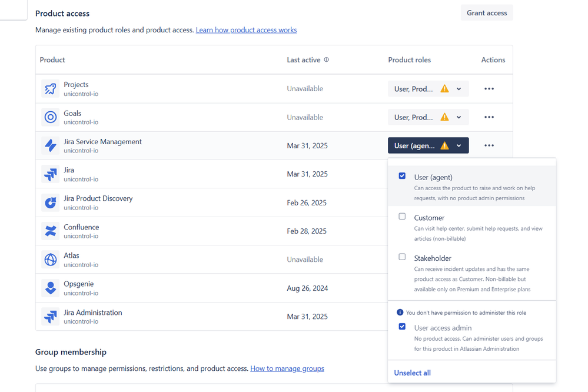Click Unavailable status in the Projects row
Image resolution: width=588 pixels, height=392 pixels.
coord(305,89)
